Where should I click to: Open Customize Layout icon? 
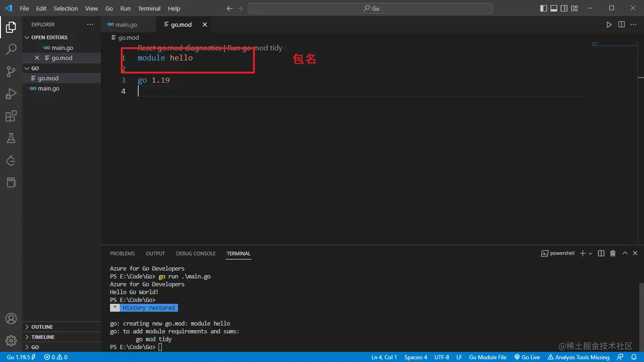(x=575, y=8)
